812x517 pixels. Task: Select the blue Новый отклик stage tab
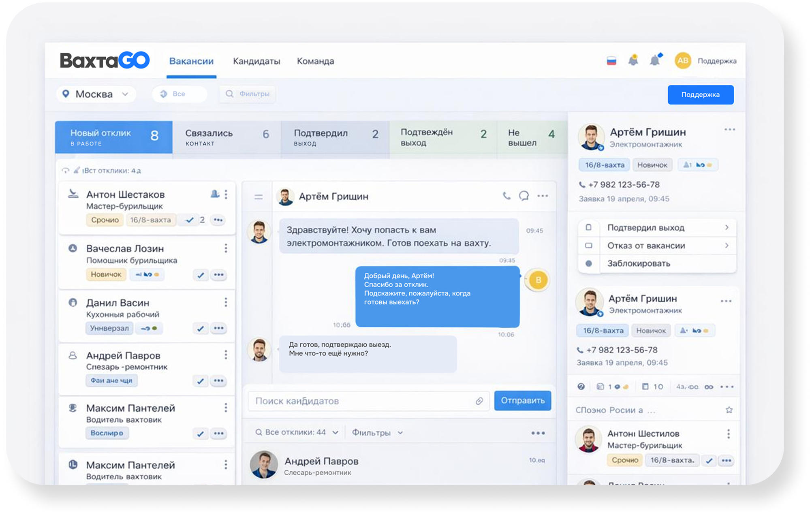113,137
